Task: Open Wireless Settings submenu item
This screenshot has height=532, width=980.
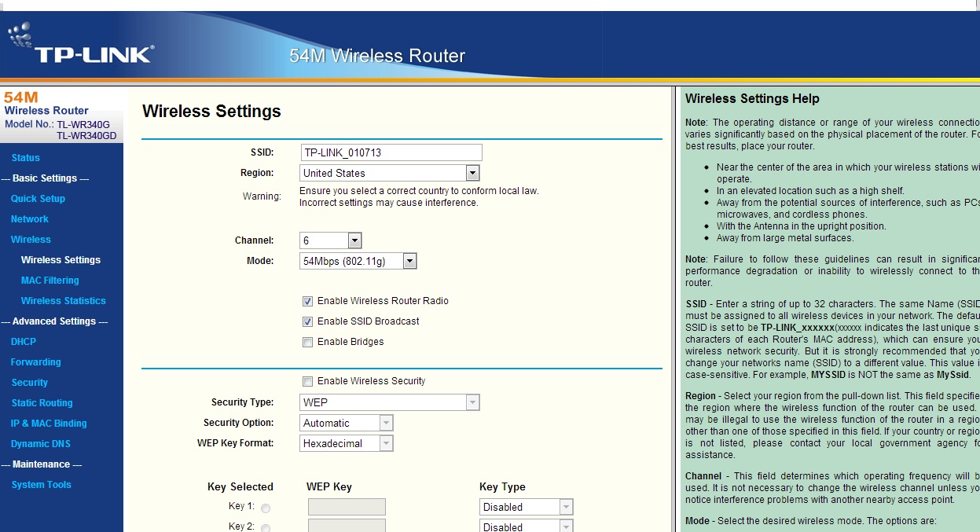Action: [61, 260]
